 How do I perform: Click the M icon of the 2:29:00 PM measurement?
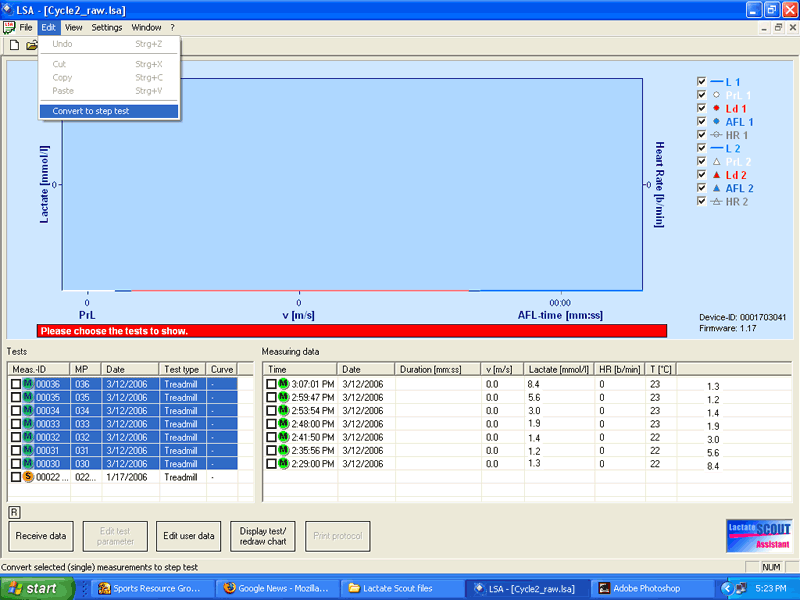(x=284, y=463)
